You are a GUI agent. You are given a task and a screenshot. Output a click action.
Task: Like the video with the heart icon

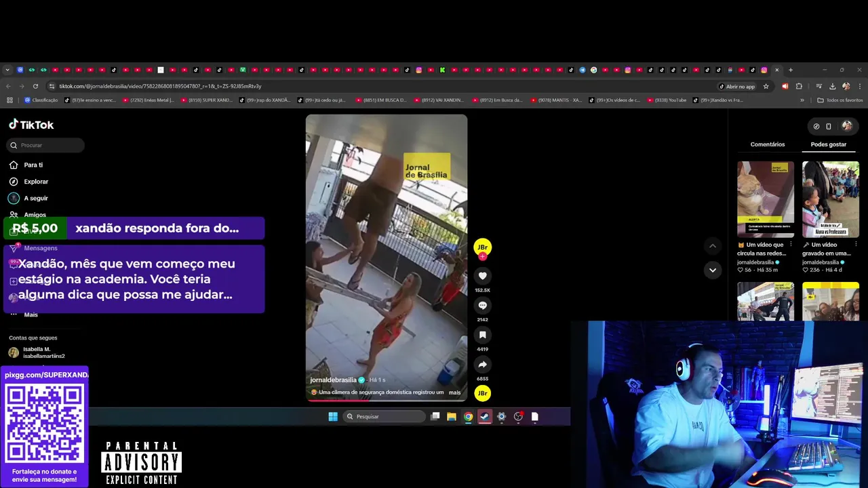click(x=482, y=276)
